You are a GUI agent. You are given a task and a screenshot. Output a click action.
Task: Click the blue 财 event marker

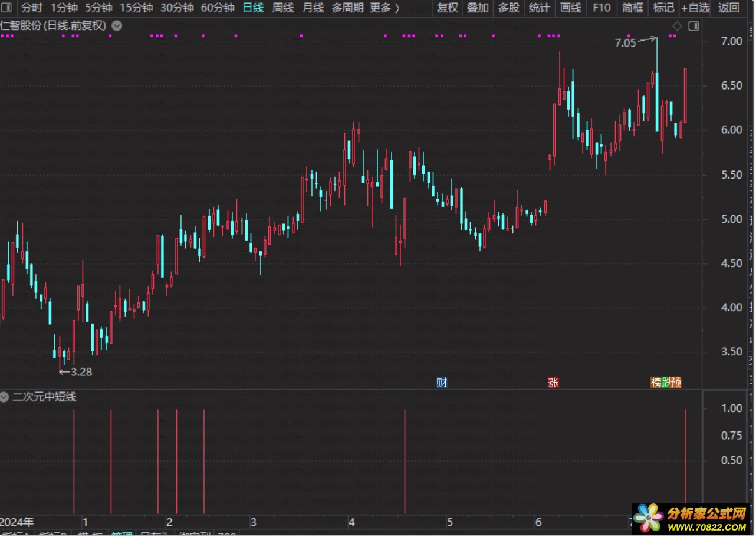pyautogui.click(x=442, y=383)
